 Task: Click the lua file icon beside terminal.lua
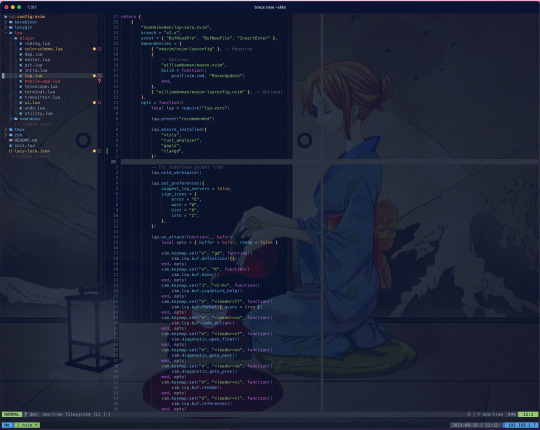click(21, 92)
